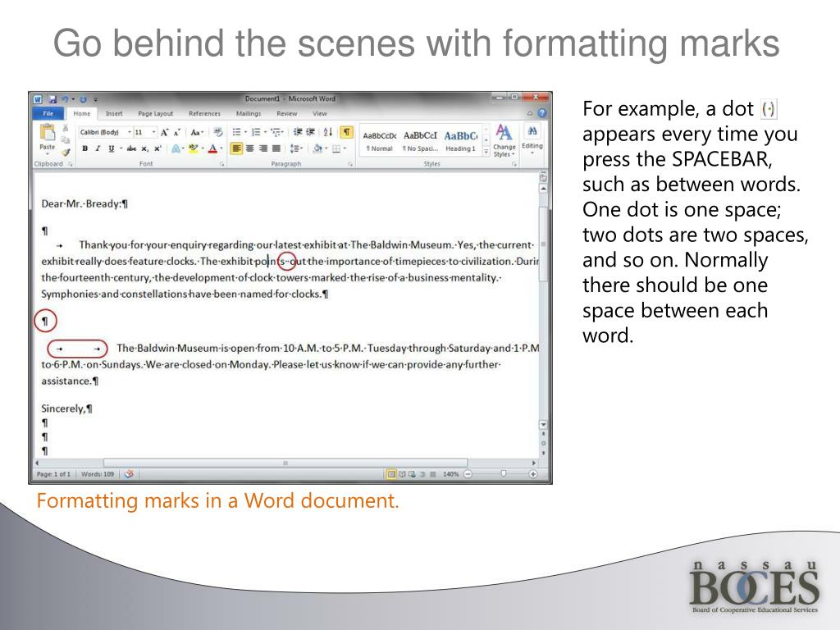Open the Mailings ribbon tab

(x=249, y=113)
